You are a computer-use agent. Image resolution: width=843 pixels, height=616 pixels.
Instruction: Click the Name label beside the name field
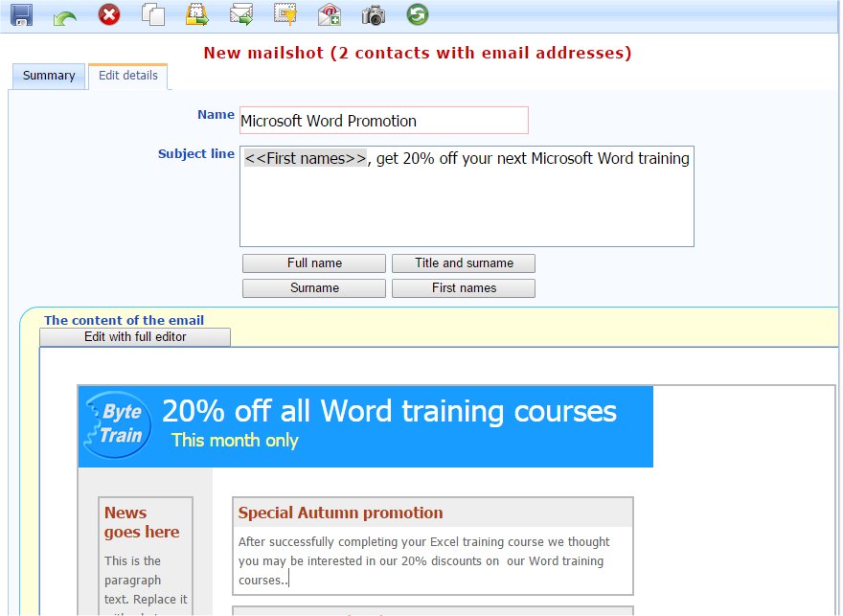[x=216, y=115]
